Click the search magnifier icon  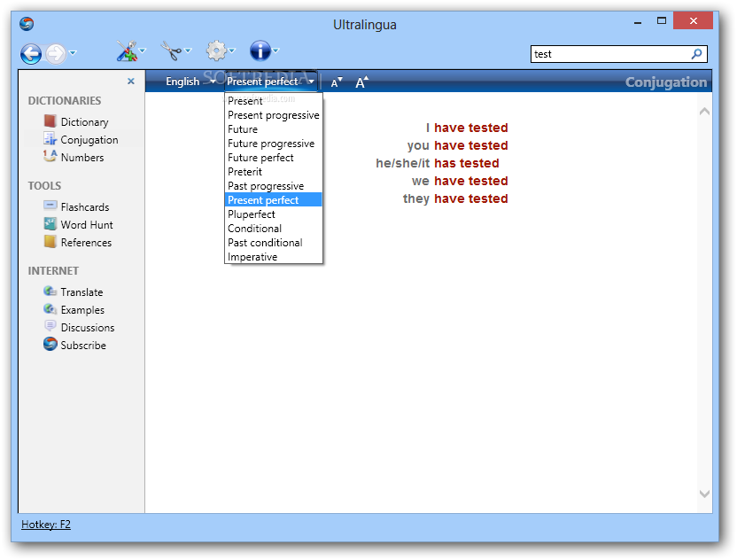coord(697,54)
